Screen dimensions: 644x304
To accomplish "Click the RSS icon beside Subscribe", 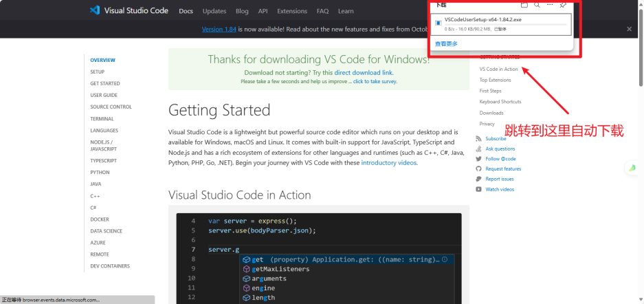I will coord(478,139).
